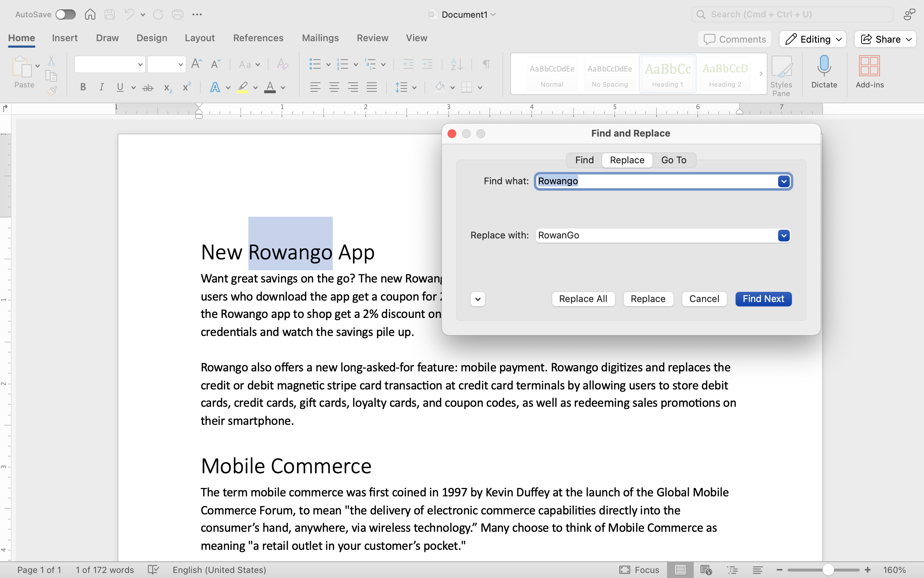Click Cancel in Find and Replace

click(x=704, y=299)
